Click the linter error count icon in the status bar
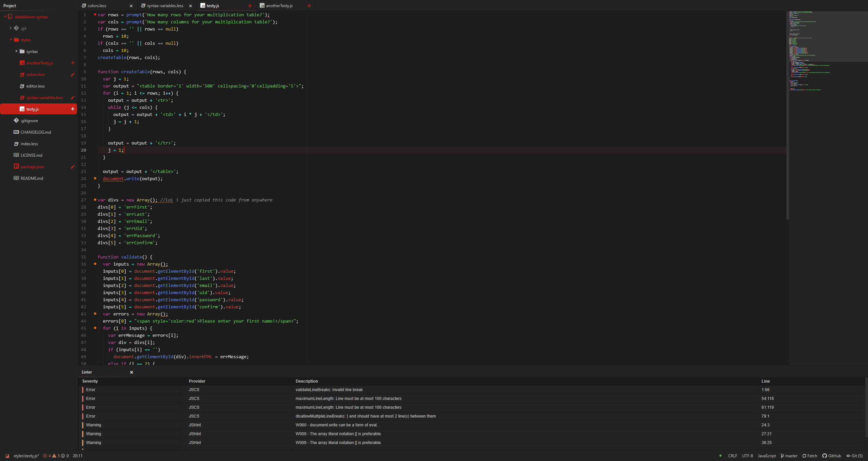 click(x=45, y=456)
